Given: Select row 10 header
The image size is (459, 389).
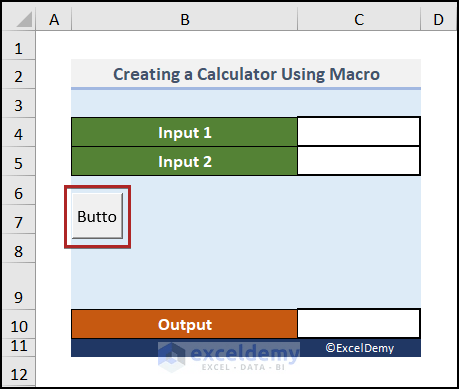Looking at the screenshot, I should (x=19, y=324).
